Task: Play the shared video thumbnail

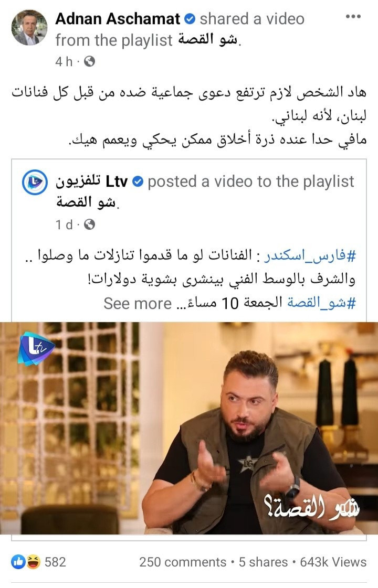Action: (x=189, y=428)
